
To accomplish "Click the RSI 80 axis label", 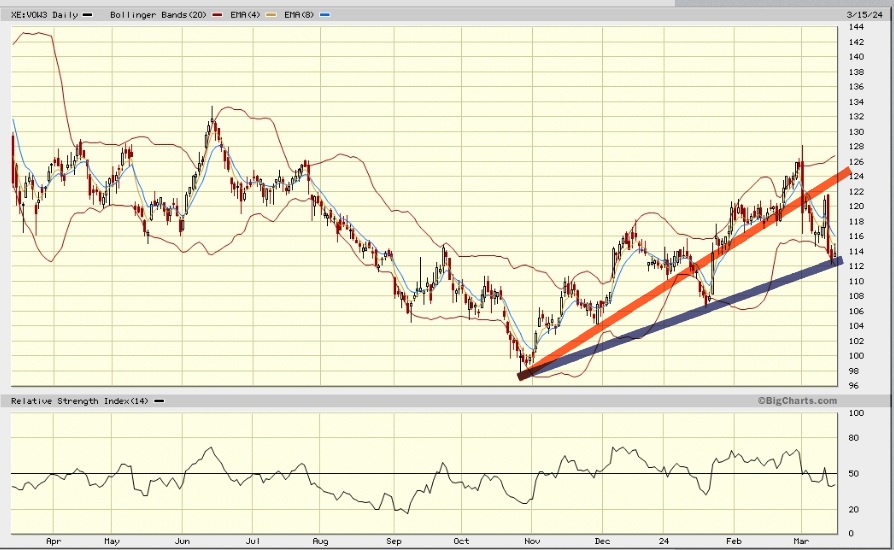I will coord(854,438).
